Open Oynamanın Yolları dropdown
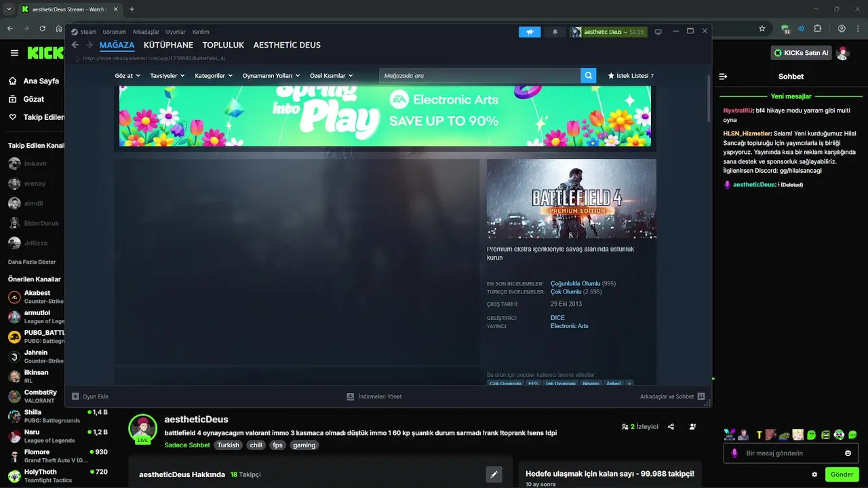The width and height of the screenshot is (868, 488). click(x=271, y=76)
